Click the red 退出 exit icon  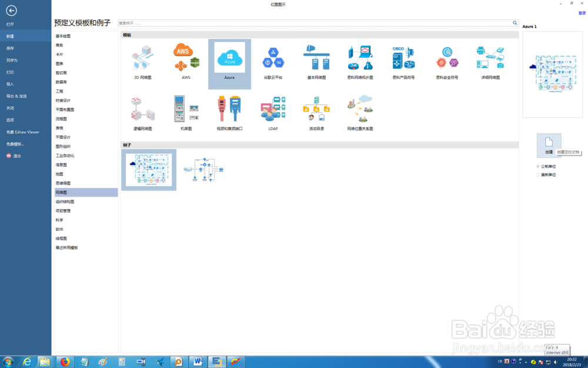[x=9, y=156]
